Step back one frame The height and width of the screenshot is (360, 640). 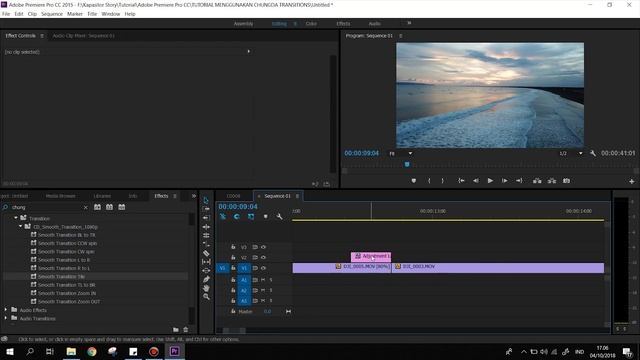[476, 181]
